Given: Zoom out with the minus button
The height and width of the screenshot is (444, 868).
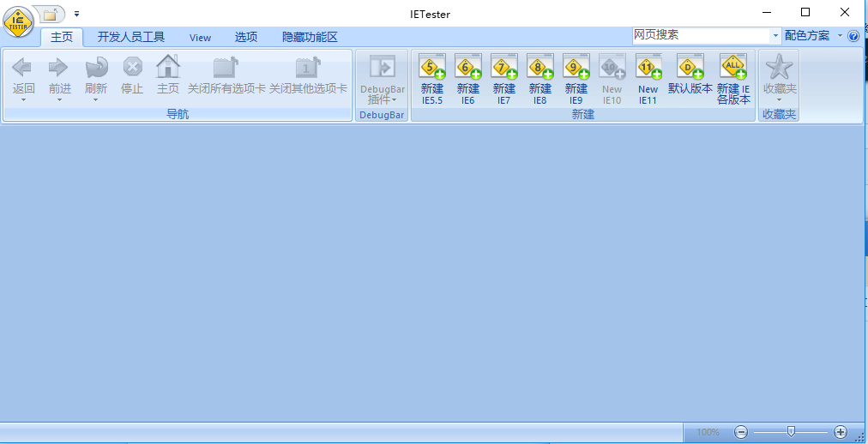Looking at the screenshot, I should [x=741, y=432].
